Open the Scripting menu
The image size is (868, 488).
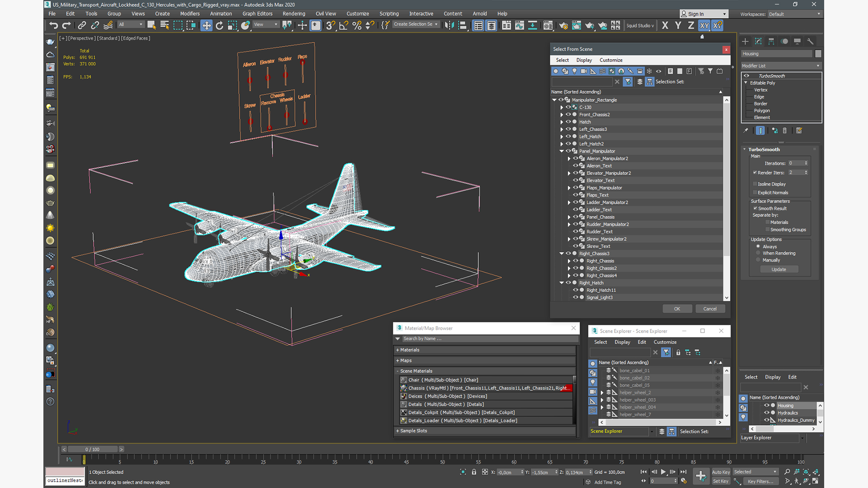[x=389, y=14]
